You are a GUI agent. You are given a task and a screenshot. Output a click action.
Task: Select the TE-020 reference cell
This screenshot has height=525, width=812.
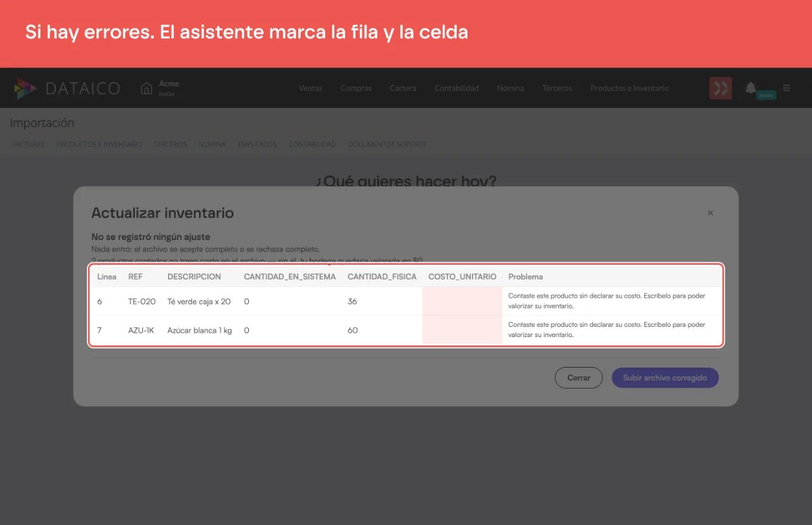pos(141,302)
